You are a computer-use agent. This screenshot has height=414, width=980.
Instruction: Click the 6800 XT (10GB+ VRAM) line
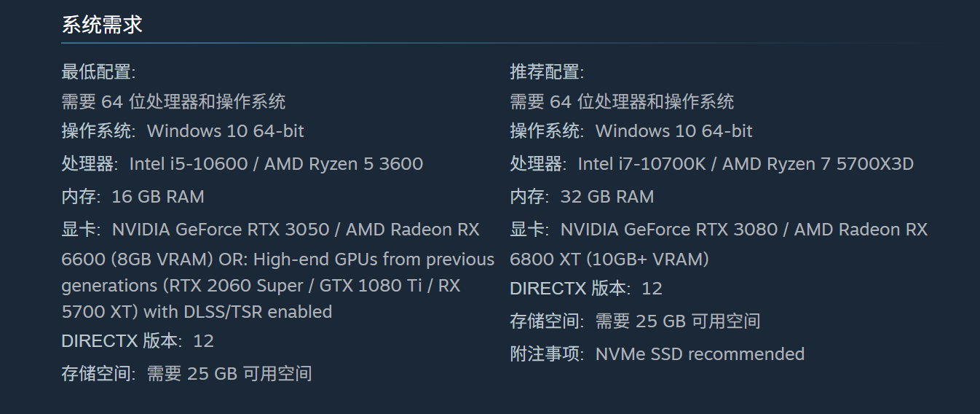click(609, 259)
